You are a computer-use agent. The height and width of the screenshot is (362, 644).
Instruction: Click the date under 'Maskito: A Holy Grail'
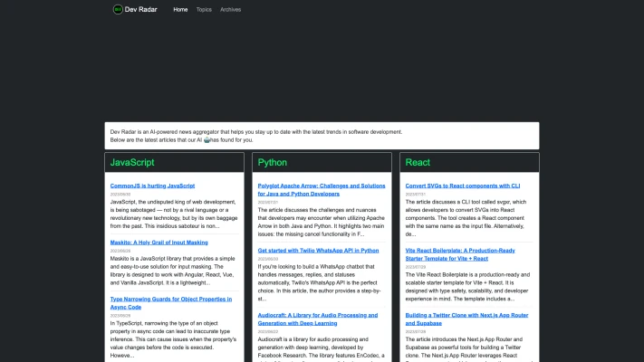pos(120,251)
